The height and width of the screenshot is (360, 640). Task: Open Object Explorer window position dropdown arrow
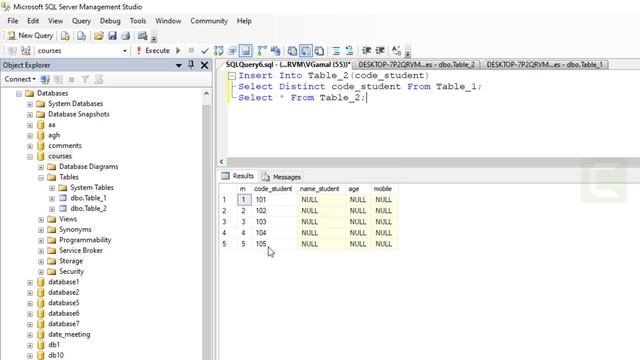click(179, 65)
